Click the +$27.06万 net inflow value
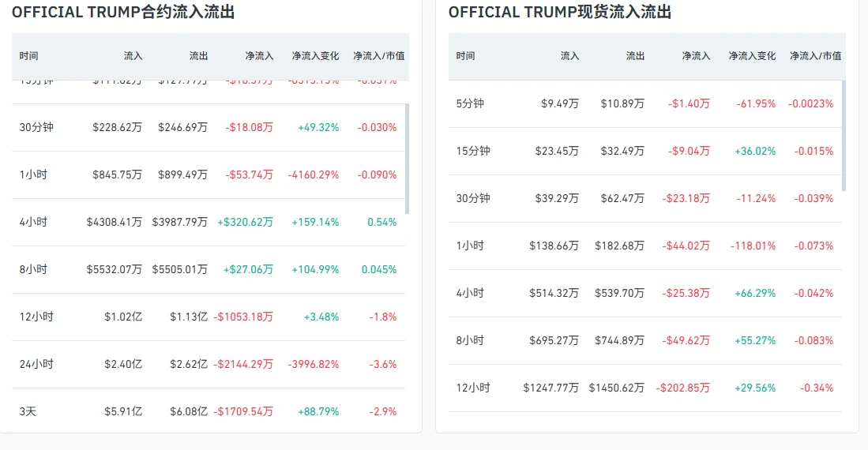 249,269
